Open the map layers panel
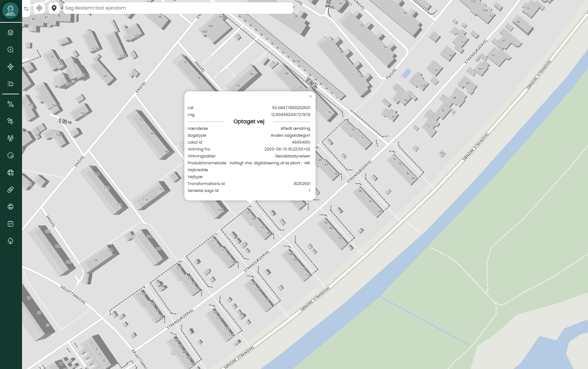This screenshot has width=588, height=369. point(11,33)
